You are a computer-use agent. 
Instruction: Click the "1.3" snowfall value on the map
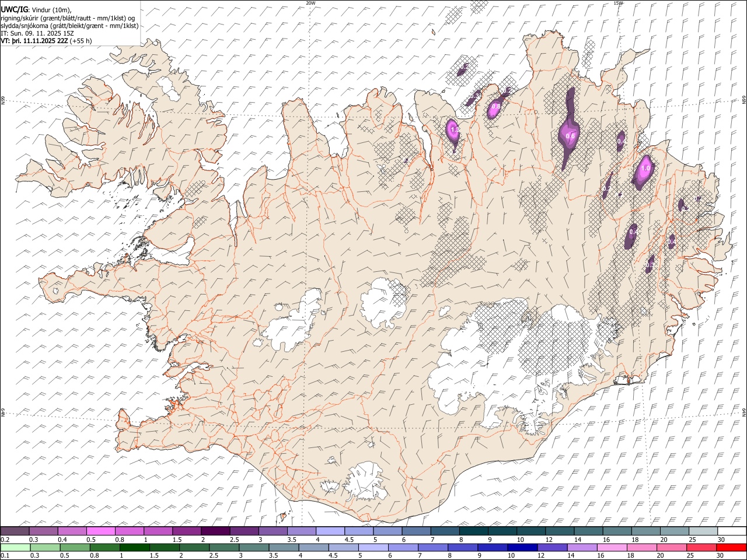[454, 131]
